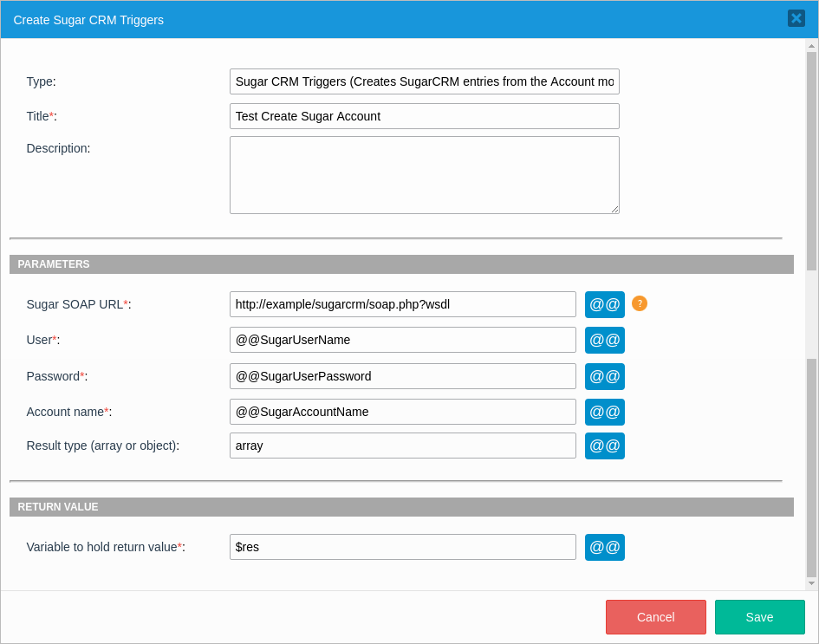Open @@ variable picker for Account name
This screenshot has width=819, height=644.
pos(604,412)
